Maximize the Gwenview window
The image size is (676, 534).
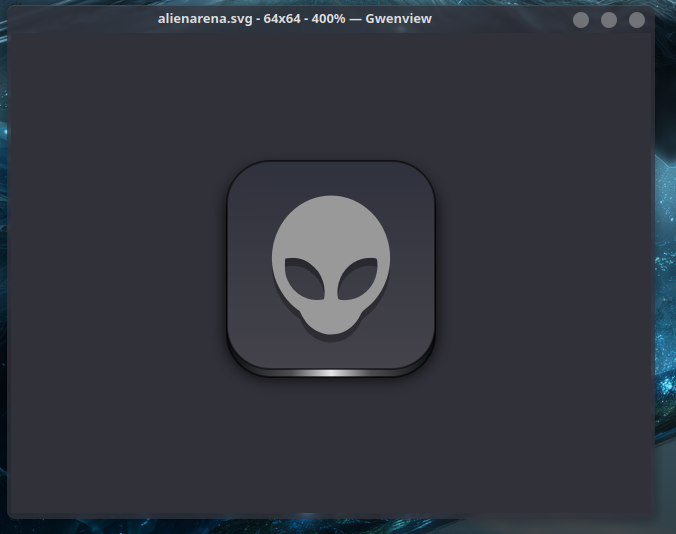(x=609, y=20)
